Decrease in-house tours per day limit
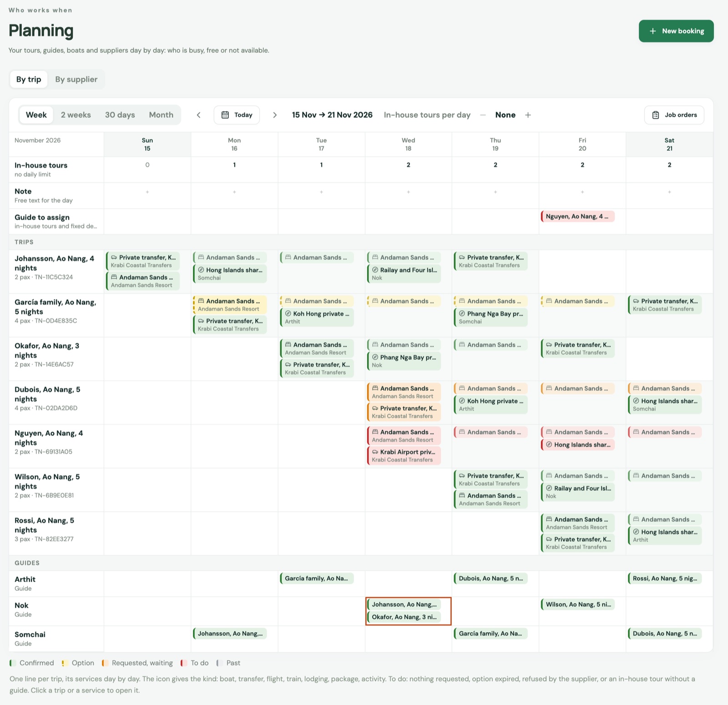This screenshot has height=705, width=728. point(483,115)
